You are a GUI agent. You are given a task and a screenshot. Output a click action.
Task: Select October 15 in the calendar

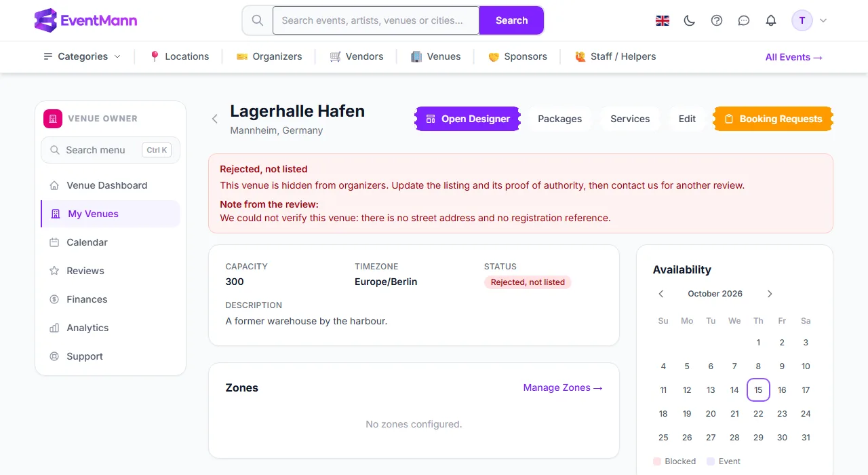(758, 390)
